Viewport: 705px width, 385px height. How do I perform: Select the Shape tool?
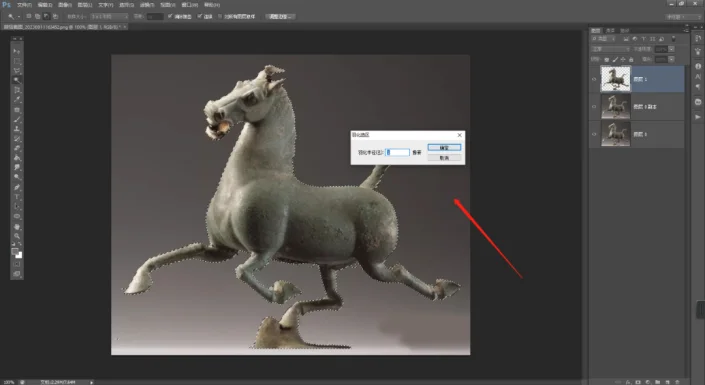pyautogui.click(x=17, y=216)
